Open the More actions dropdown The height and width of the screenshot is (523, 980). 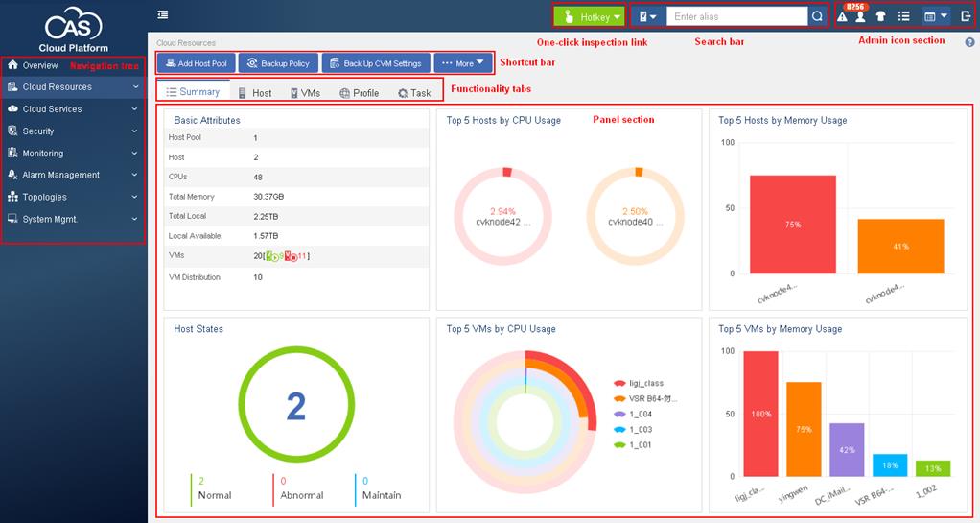click(463, 63)
